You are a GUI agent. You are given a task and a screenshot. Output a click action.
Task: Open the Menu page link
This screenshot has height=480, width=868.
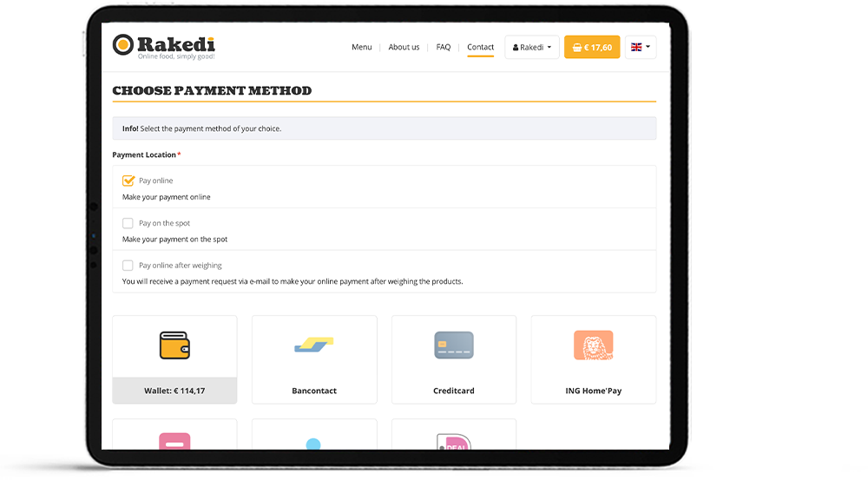click(361, 47)
